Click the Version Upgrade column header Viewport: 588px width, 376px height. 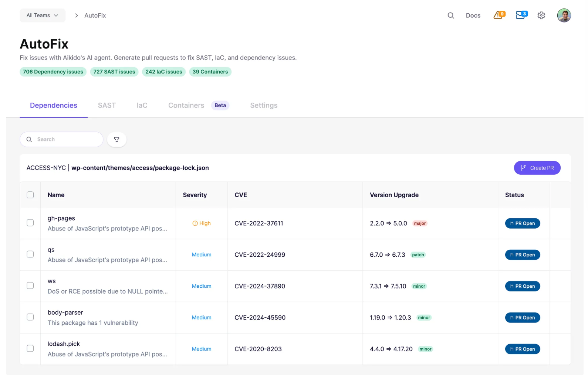pyautogui.click(x=394, y=195)
